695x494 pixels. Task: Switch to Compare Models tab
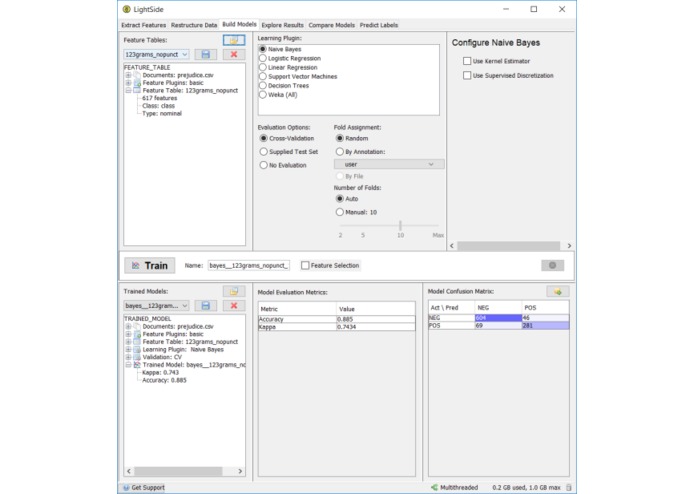pos(332,25)
